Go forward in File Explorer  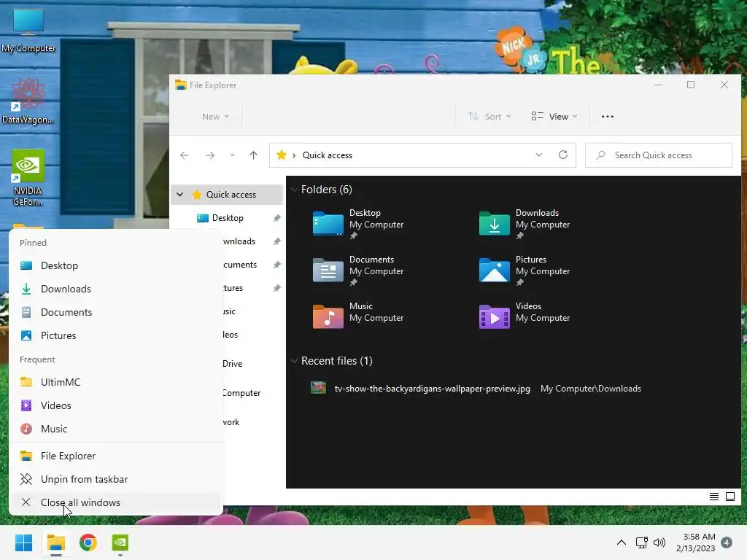(209, 155)
